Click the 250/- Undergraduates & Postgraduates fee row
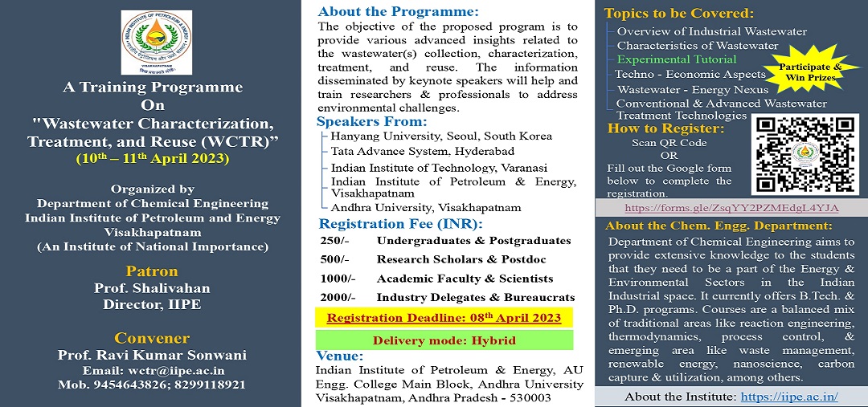868x407 pixels. 445,241
